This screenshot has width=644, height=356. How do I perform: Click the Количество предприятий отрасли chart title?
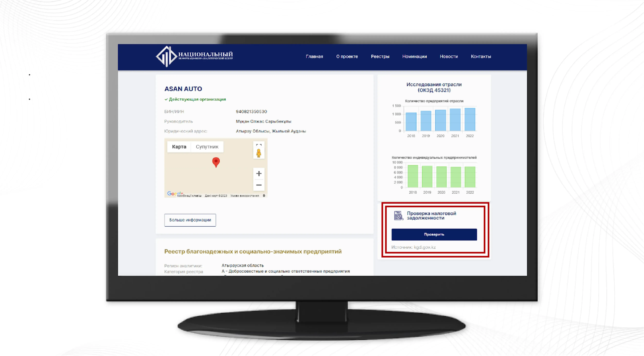[434, 101]
